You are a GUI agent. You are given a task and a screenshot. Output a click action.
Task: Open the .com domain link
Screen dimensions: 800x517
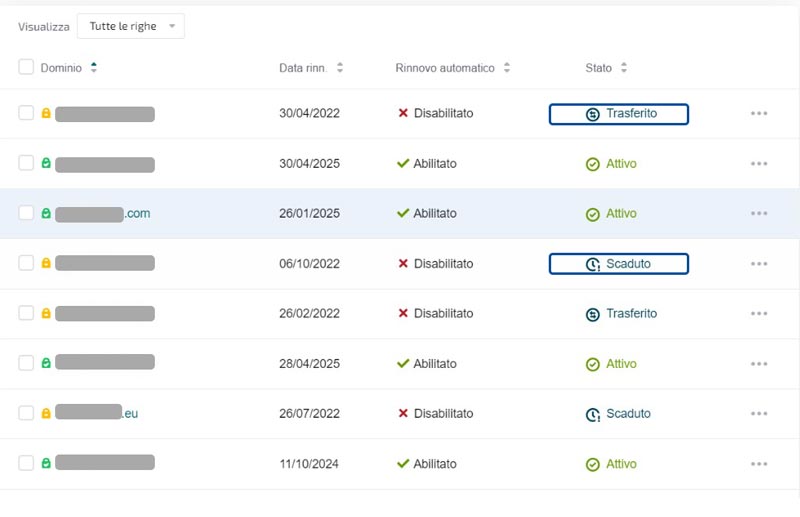(136, 214)
